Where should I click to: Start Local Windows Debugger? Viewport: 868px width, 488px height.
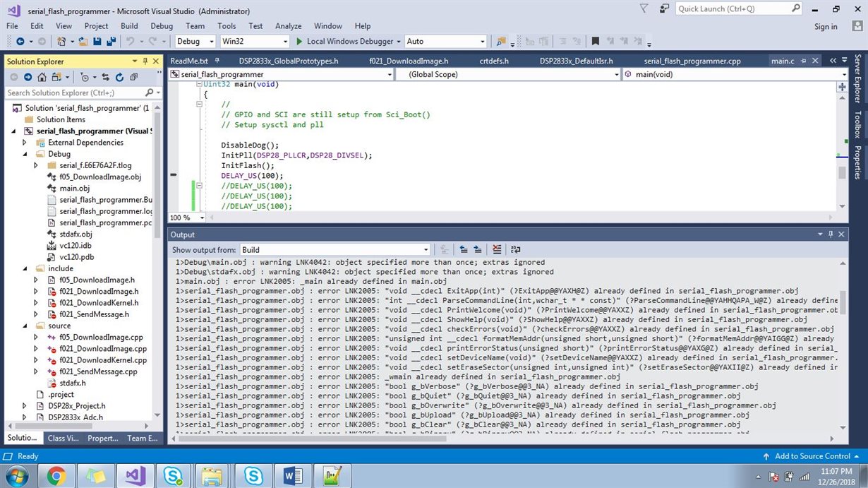[347, 41]
